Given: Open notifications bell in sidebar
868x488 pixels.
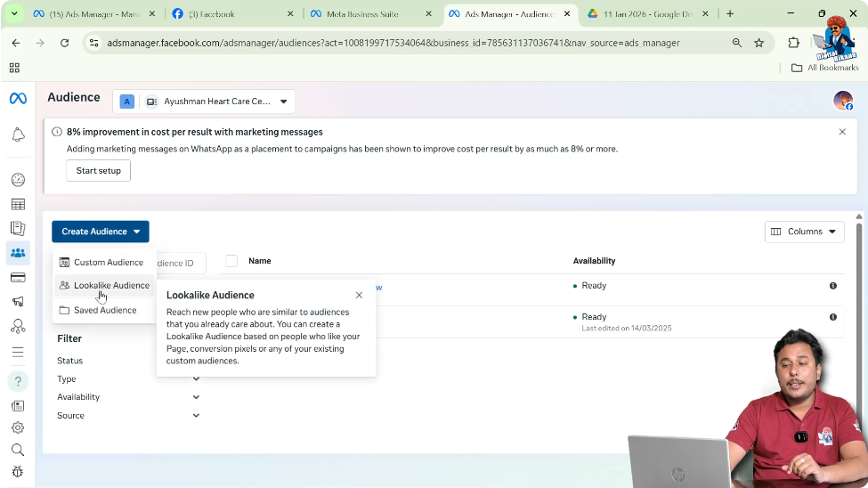Looking at the screenshot, I should pos(18,134).
